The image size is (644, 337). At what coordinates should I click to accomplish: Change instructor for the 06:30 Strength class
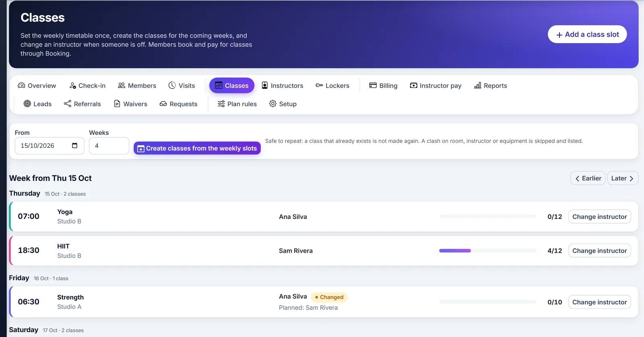click(599, 302)
